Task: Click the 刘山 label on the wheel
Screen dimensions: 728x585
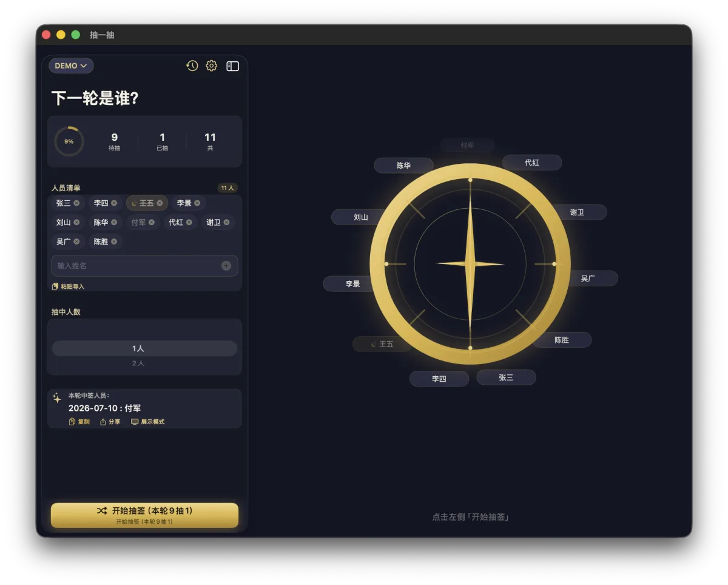Action: point(360,217)
